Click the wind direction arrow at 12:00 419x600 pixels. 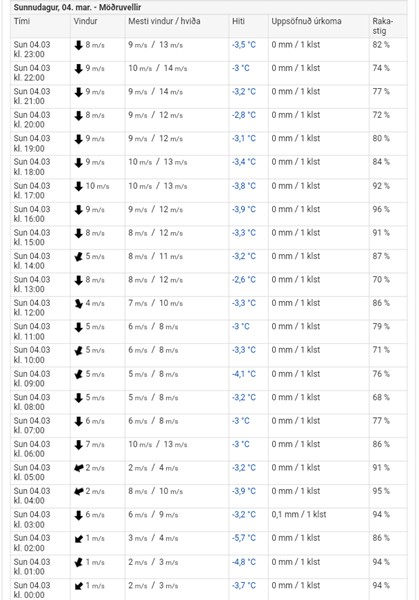coord(78,304)
